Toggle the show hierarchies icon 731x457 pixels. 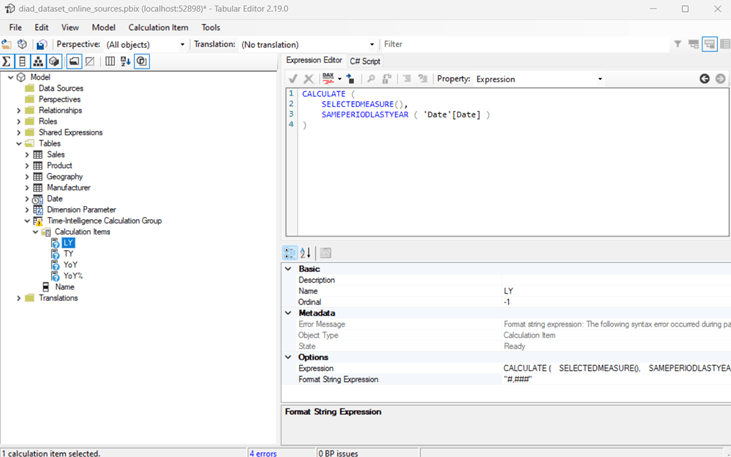[38, 62]
